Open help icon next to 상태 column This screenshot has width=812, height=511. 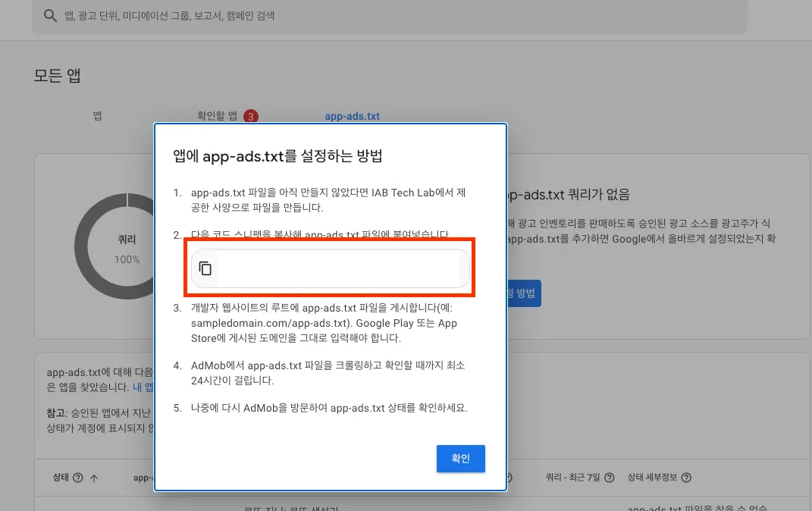pos(77,478)
